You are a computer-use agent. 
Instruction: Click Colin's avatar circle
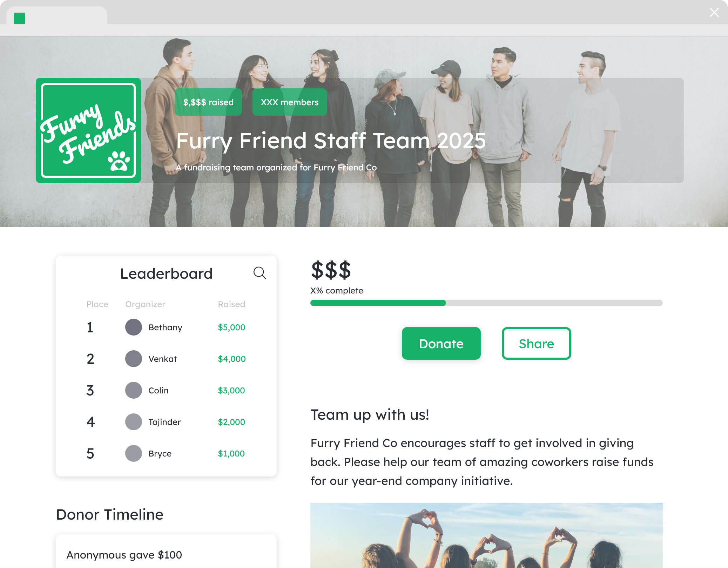click(134, 390)
